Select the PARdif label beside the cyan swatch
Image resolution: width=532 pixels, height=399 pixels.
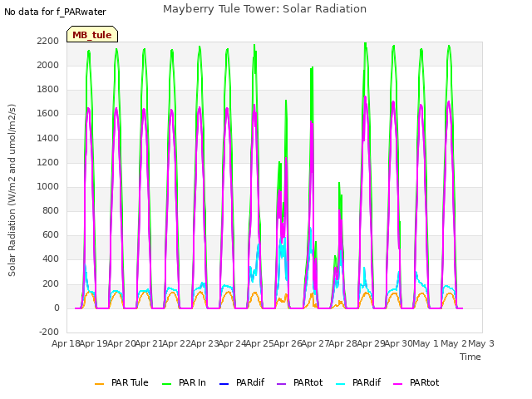[367, 382]
